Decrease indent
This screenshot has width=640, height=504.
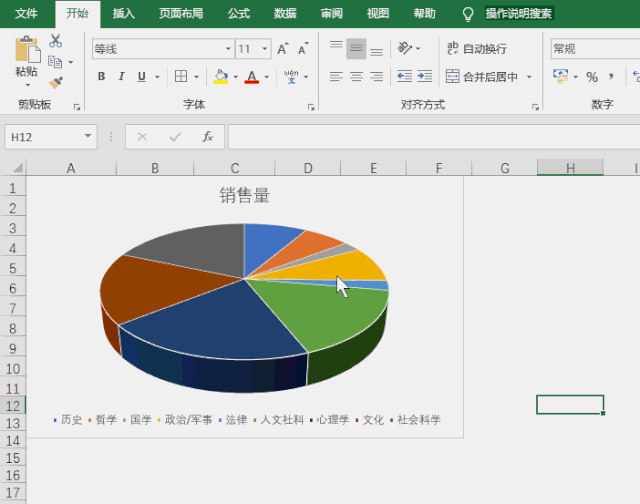tap(404, 76)
